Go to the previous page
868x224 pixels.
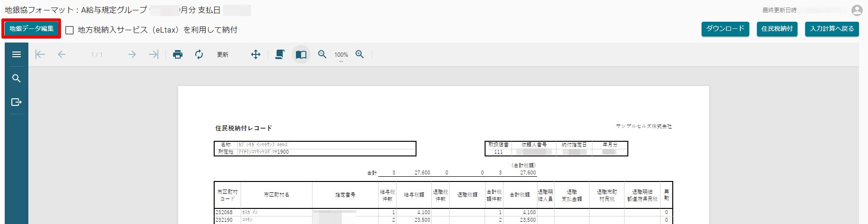(61, 54)
